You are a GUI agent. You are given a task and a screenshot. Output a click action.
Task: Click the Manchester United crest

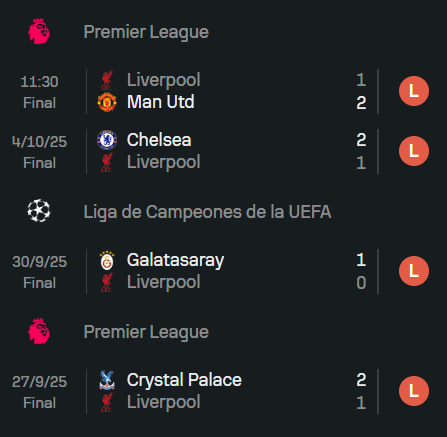[107, 102]
